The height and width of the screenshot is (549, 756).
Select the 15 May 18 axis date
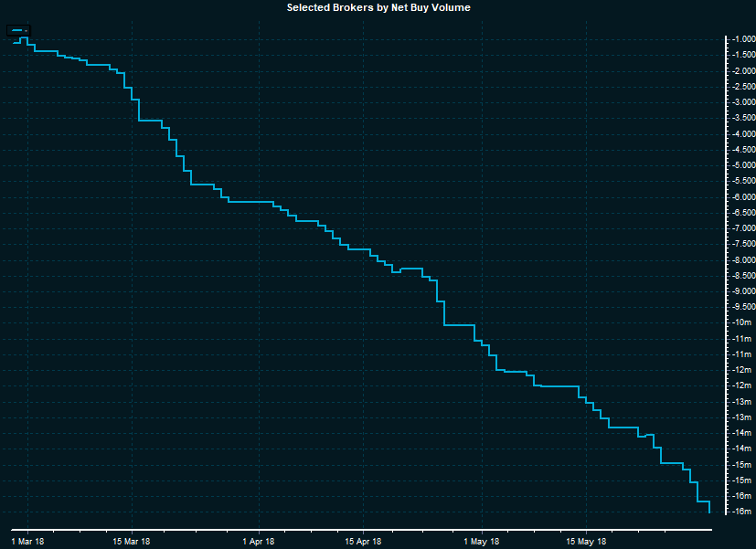tap(586, 541)
